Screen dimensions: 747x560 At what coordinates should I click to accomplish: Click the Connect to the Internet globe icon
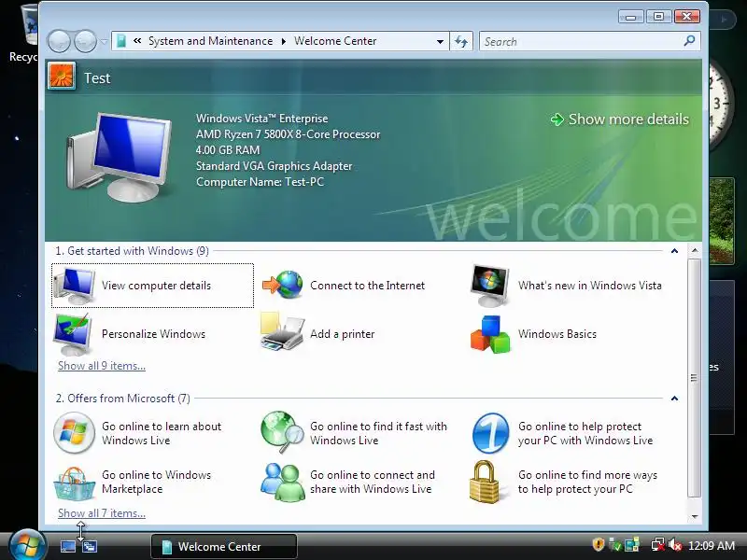283,285
